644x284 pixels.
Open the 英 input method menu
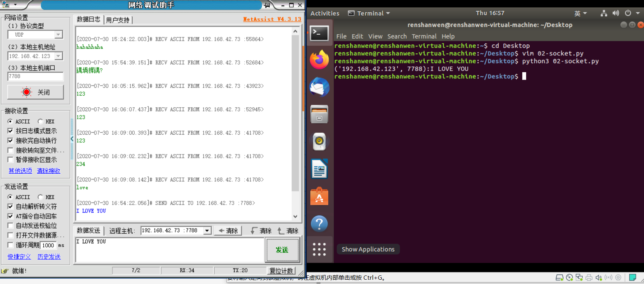[580, 13]
